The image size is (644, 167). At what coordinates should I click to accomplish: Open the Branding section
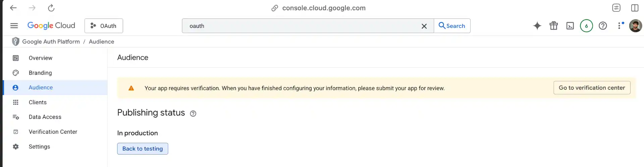pos(40,73)
